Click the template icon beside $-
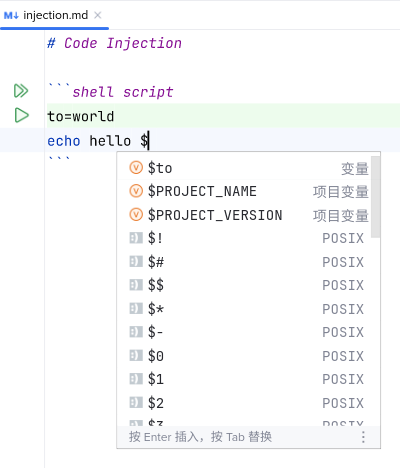 pyautogui.click(x=136, y=332)
